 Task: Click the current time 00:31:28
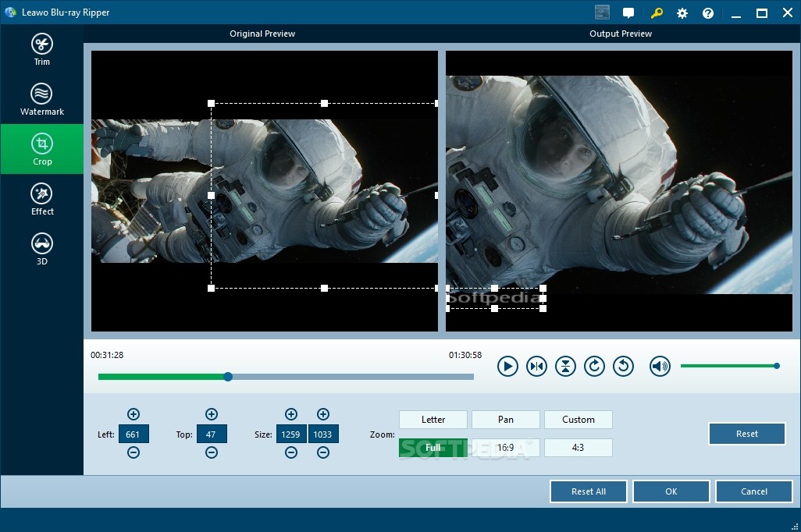click(x=107, y=355)
